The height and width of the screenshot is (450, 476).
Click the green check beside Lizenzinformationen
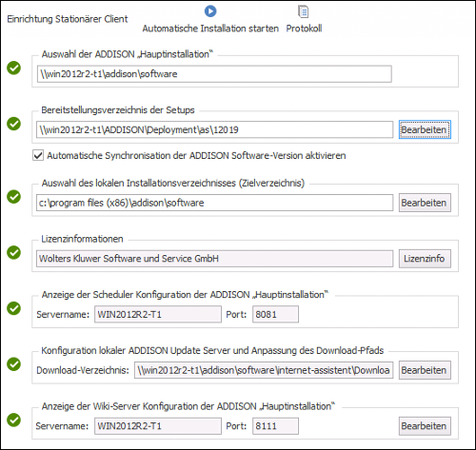(14, 252)
